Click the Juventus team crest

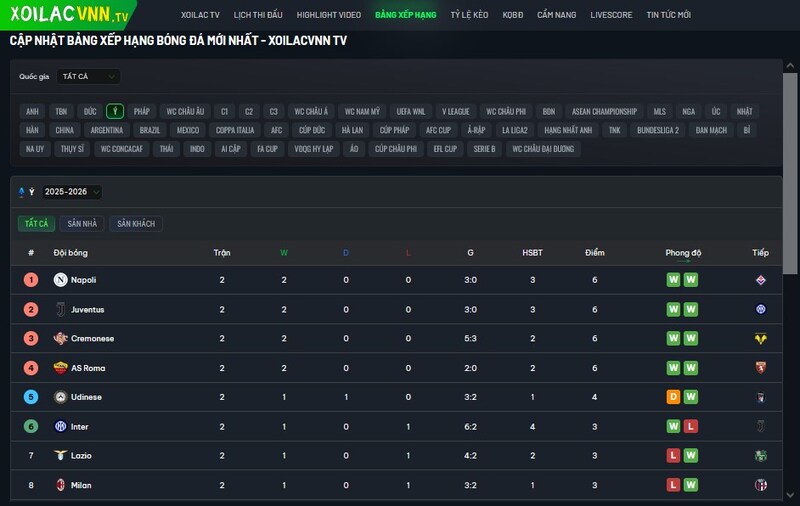coord(61,309)
